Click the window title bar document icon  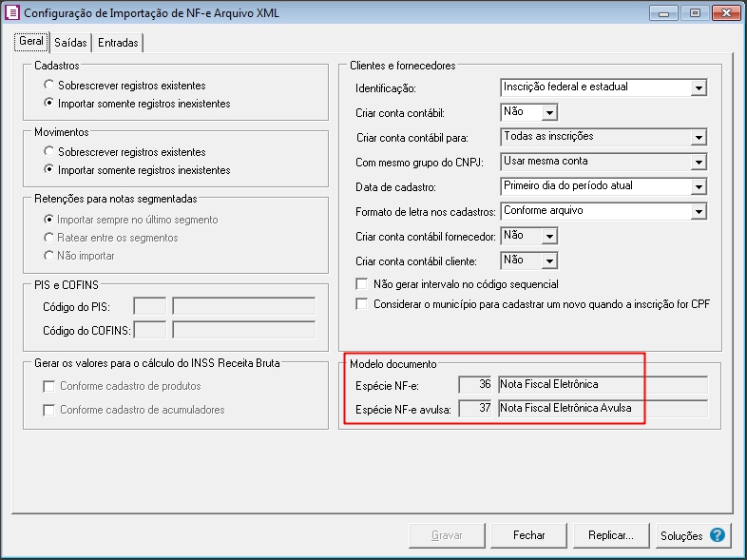(x=12, y=13)
